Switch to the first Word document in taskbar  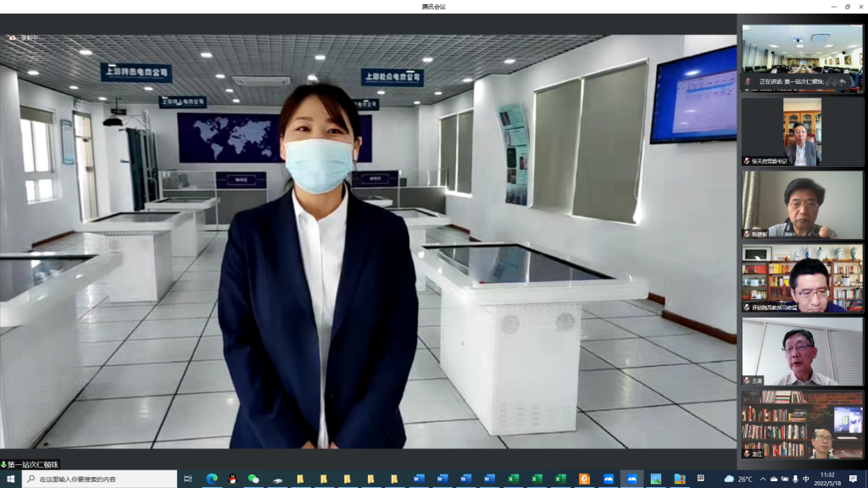click(x=419, y=479)
